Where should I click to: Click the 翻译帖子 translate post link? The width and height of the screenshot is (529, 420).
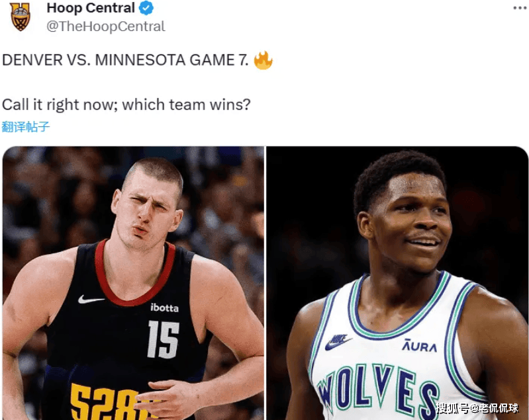coord(26,127)
